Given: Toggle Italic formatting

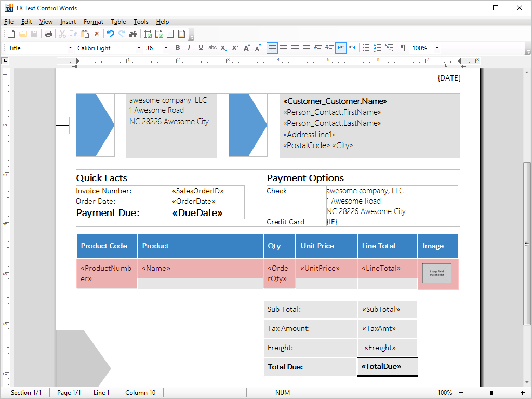Looking at the screenshot, I should 189,48.
